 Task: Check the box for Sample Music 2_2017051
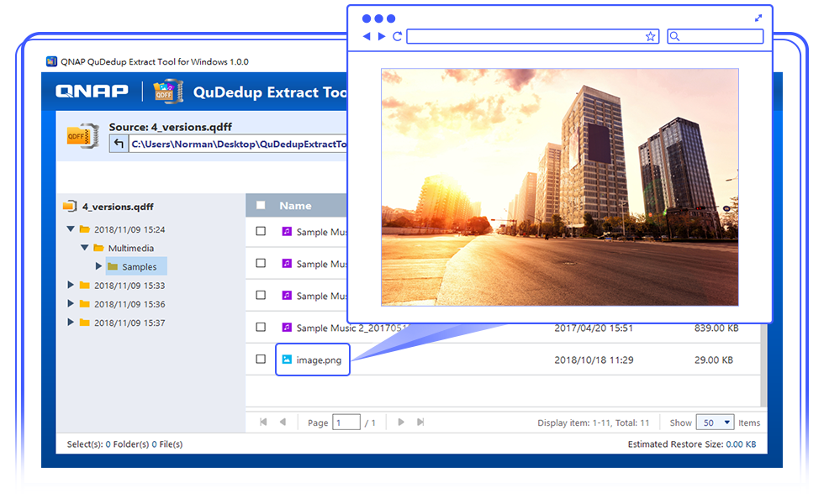point(261,328)
